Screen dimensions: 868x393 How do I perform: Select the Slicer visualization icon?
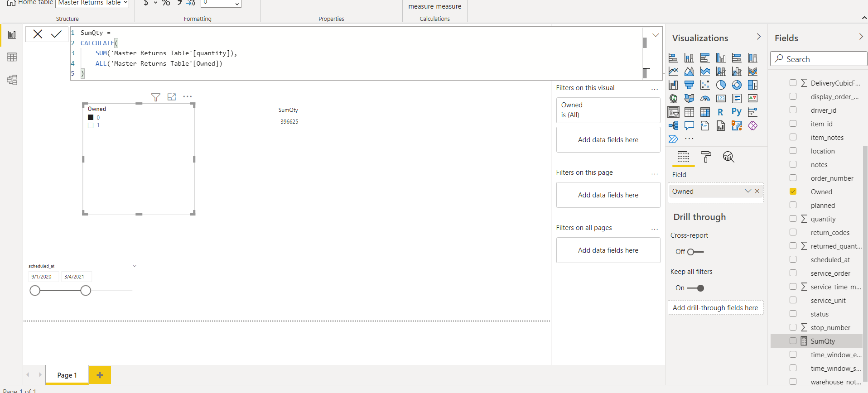pyautogui.click(x=673, y=112)
